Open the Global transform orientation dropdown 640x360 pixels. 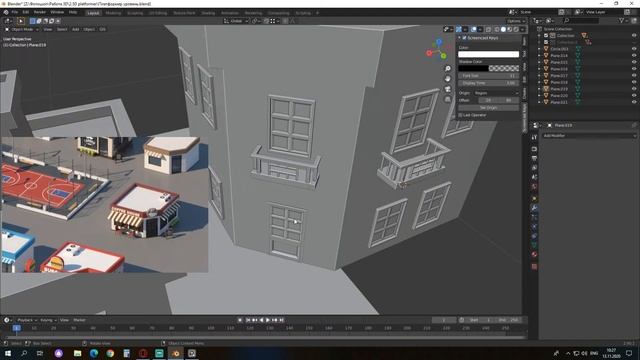click(236, 21)
